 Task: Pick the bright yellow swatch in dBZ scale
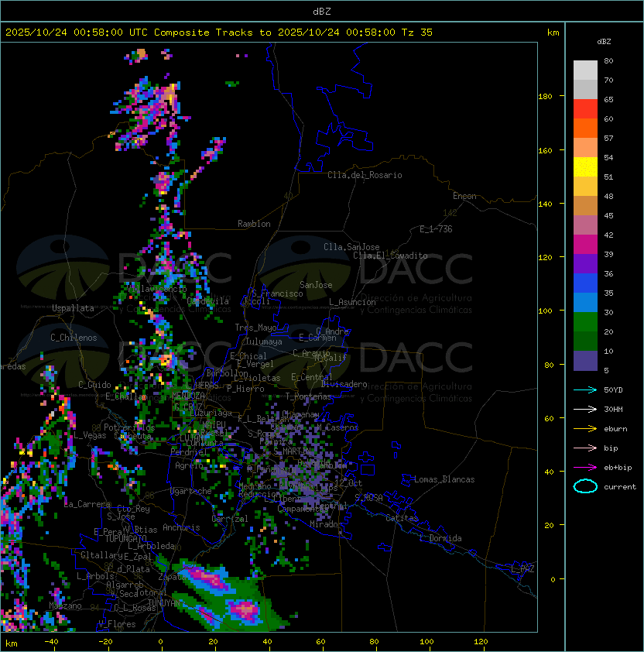click(x=585, y=167)
